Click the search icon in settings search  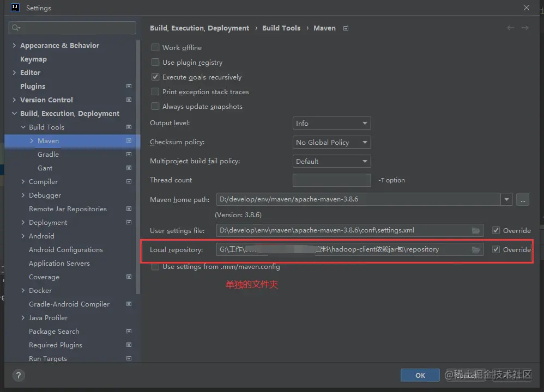(x=16, y=28)
